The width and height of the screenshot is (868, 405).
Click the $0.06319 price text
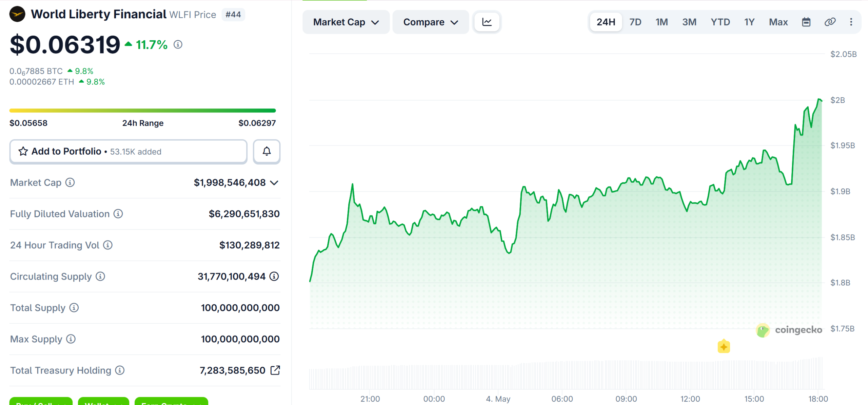pos(65,44)
